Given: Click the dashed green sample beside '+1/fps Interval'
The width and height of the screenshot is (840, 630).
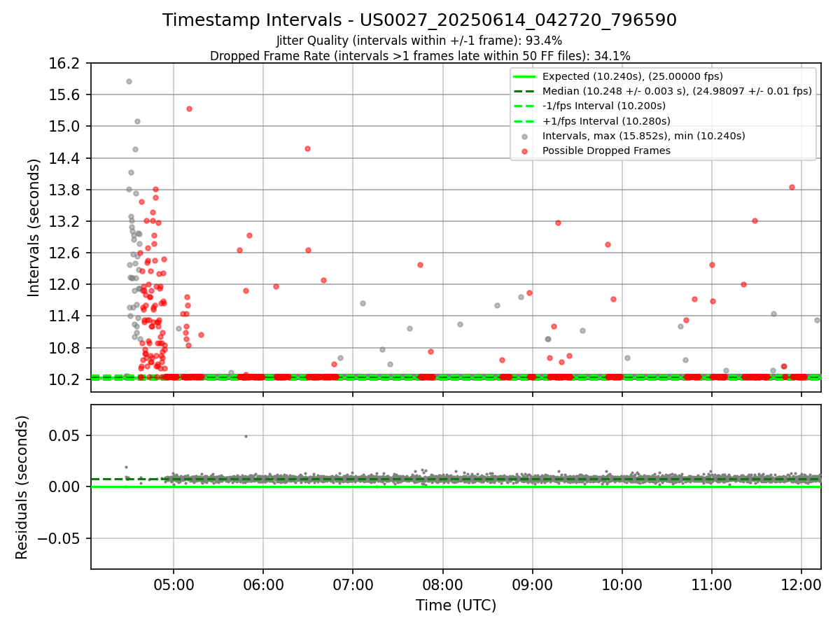Looking at the screenshot, I should click(x=525, y=121).
